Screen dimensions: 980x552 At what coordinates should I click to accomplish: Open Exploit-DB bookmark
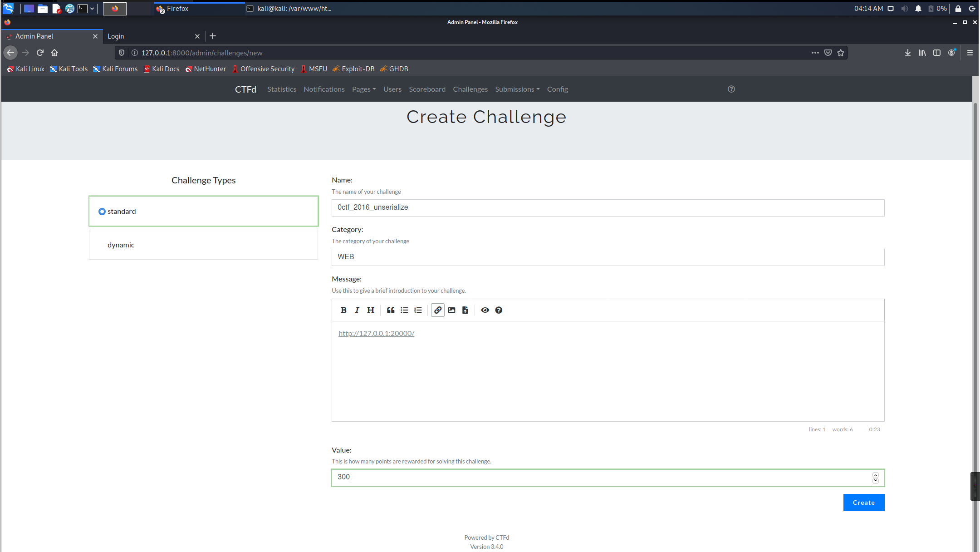pyautogui.click(x=353, y=69)
